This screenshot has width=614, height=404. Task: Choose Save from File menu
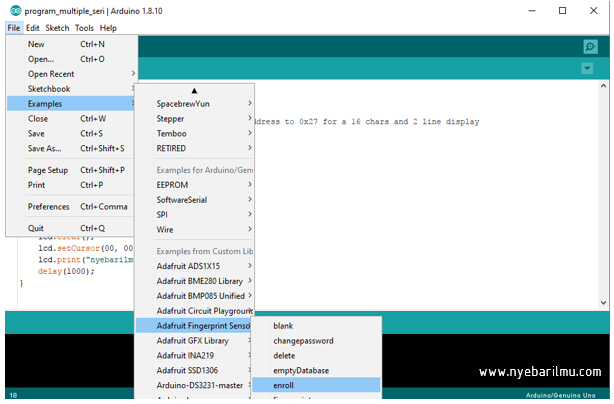point(70,133)
